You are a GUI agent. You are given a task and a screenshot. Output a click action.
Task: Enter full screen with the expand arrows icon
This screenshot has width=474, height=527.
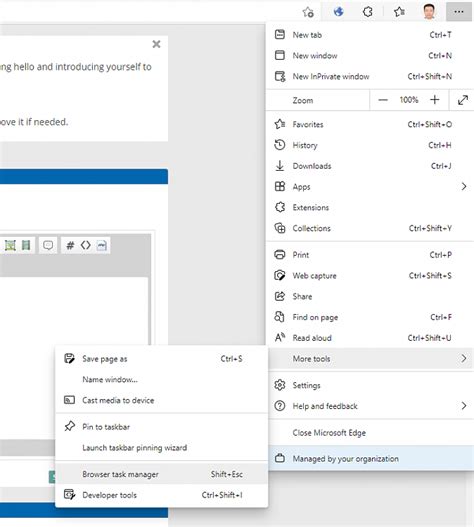pyautogui.click(x=463, y=100)
